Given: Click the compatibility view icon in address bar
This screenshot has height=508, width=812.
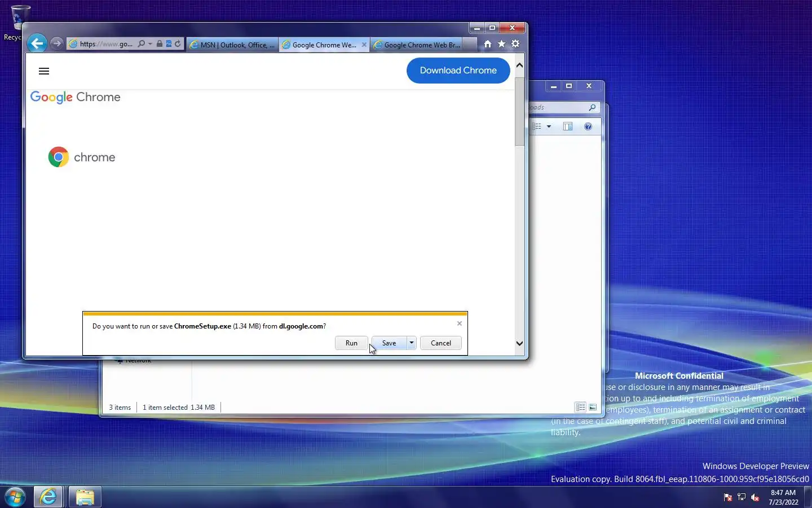Looking at the screenshot, I should tap(169, 44).
